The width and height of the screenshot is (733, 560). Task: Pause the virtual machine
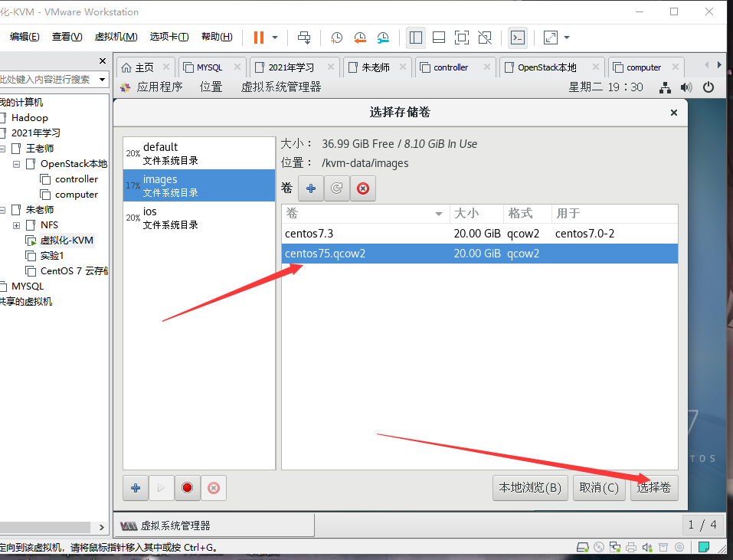click(x=259, y=38)
